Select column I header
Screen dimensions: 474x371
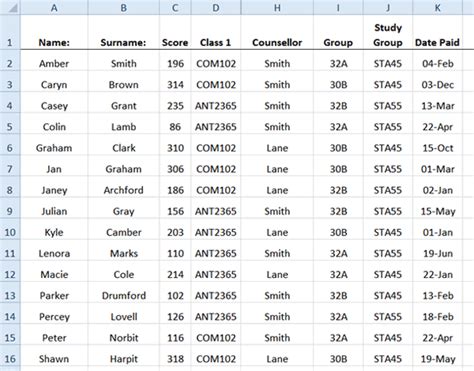tap(338, 7)
